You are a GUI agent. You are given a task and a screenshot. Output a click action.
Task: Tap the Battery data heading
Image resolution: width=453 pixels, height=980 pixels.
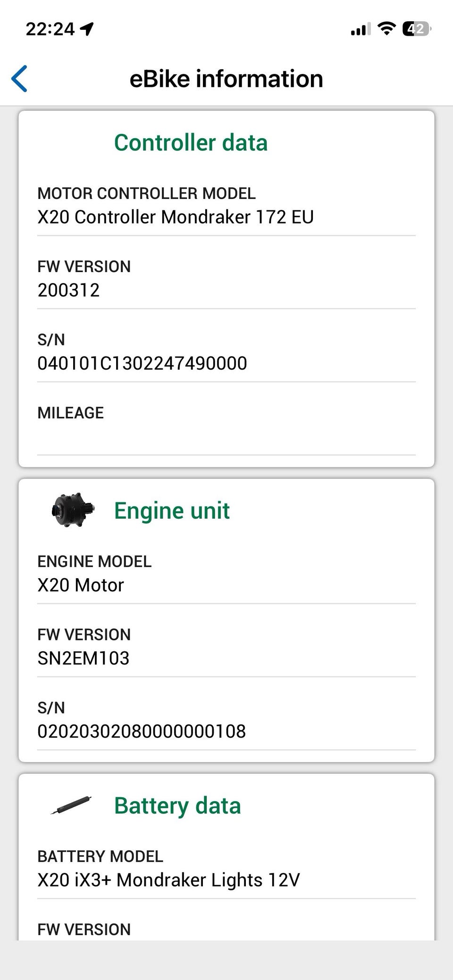coord(177,806)
